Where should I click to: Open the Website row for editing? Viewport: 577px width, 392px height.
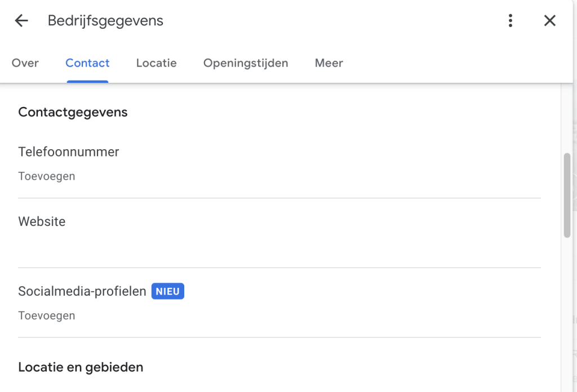click(42, 221)
